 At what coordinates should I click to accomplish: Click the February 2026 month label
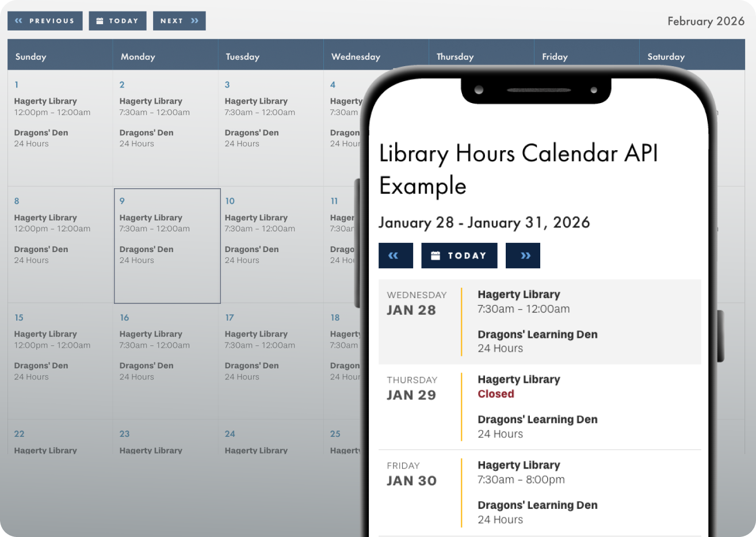706,21
